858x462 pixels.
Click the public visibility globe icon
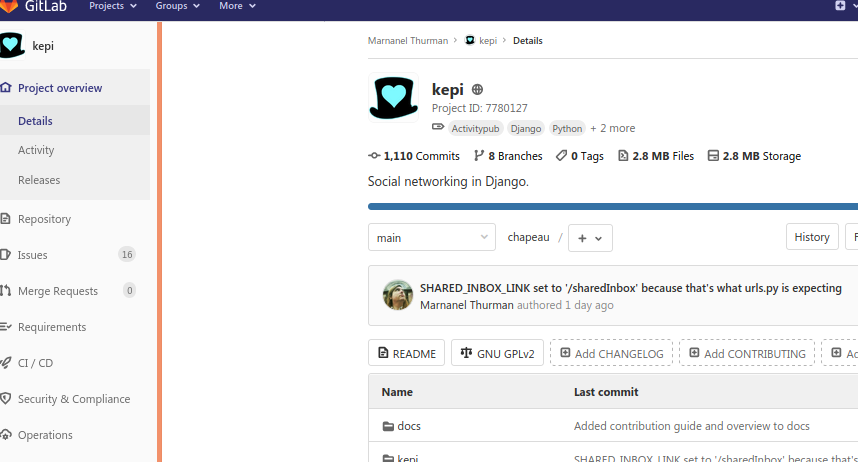pyautogui.click(x=477, y=89)
